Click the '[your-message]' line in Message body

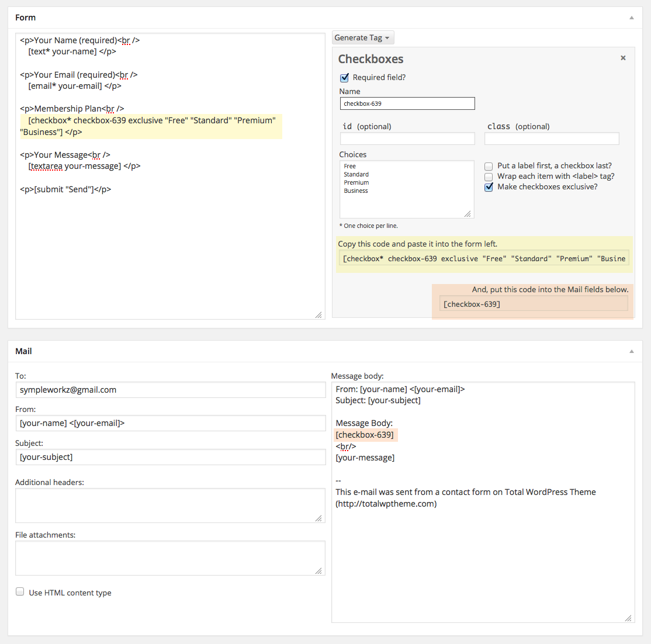tap(365, 458)
